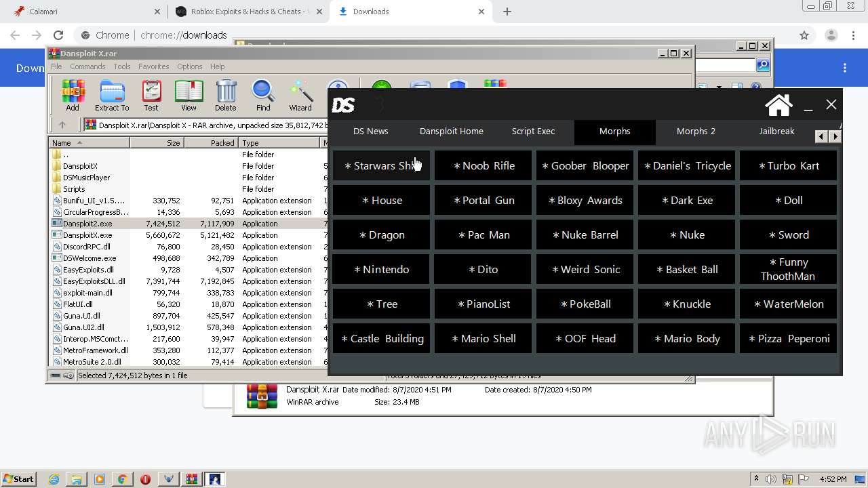Select the DSMusicPlayer folder row
The width and height of the screenshot is (868, 488).
(x=189, y=178)
